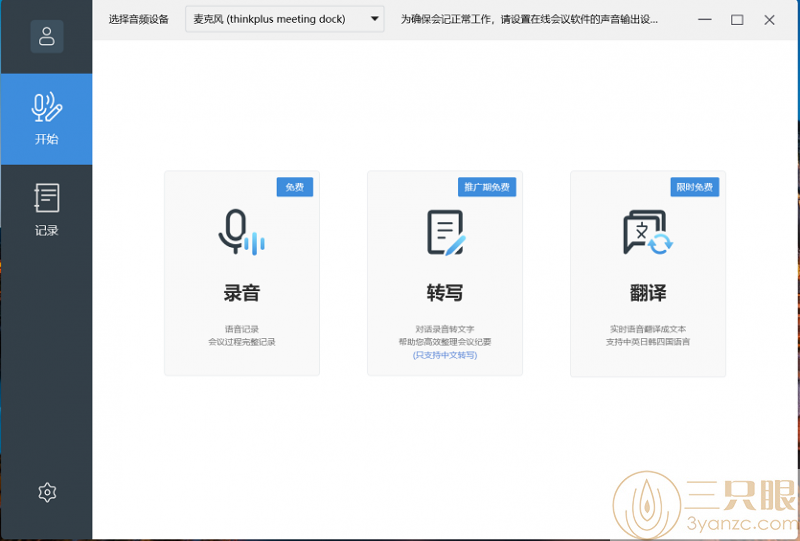800x541 pixels.
Task: Click the 会议过程完整记录 description text
Action: pos(242,342)
